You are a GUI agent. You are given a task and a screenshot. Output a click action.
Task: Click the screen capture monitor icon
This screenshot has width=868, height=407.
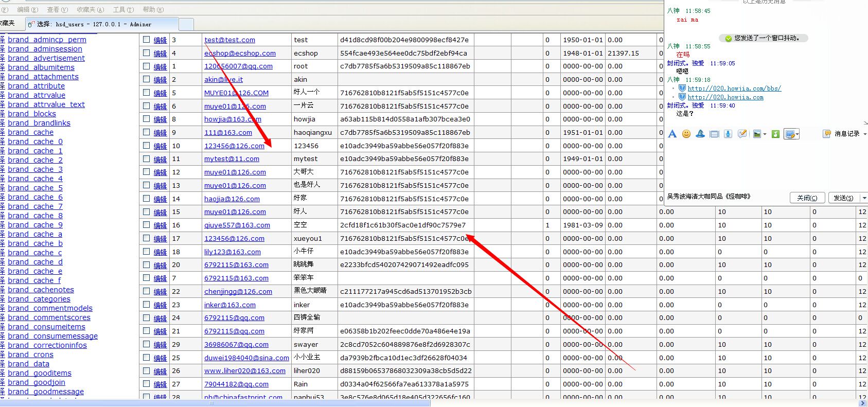coord(790,134)
